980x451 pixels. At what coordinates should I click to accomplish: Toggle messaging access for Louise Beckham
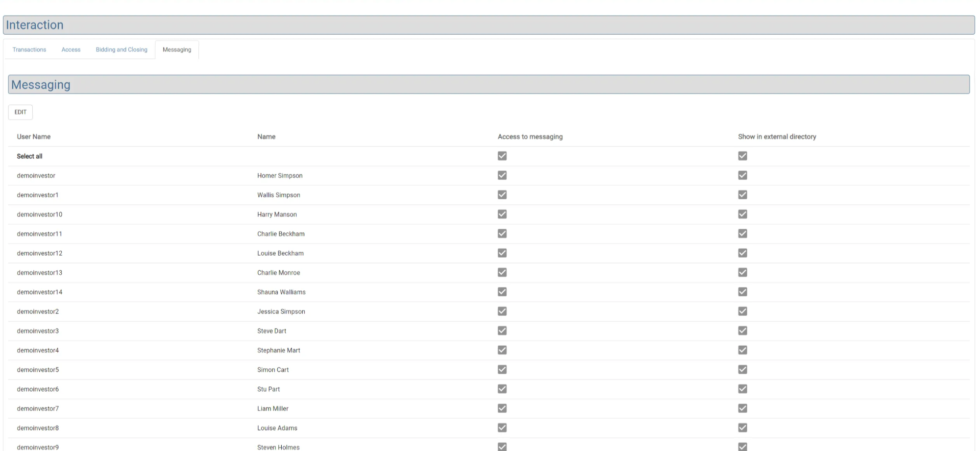(x=502, y=253)
